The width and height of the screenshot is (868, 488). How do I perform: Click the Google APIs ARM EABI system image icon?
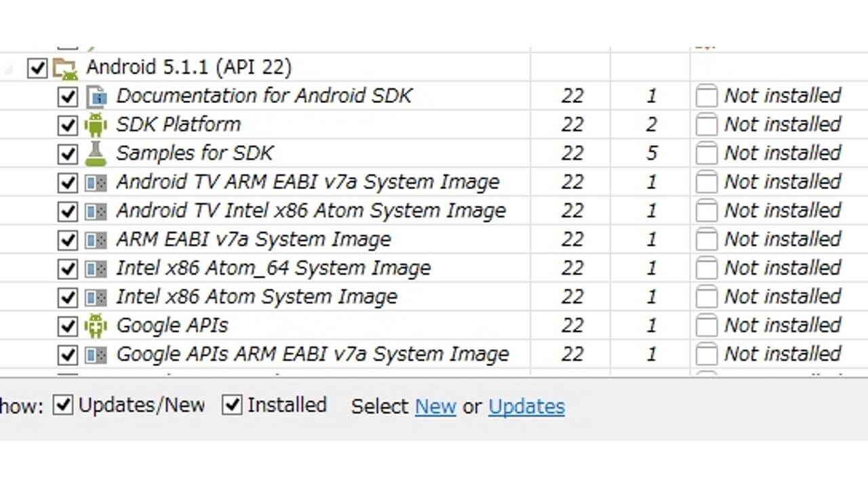[97, 354]
